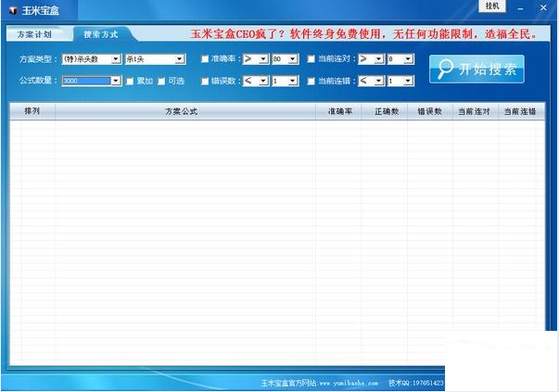Click the red promotional banner text
This screenshot has width=559, height=392.
pos(363,34)
